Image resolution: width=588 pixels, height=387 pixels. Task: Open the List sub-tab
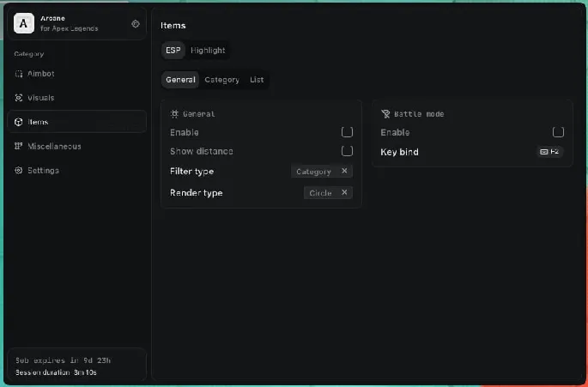[257, 80]
